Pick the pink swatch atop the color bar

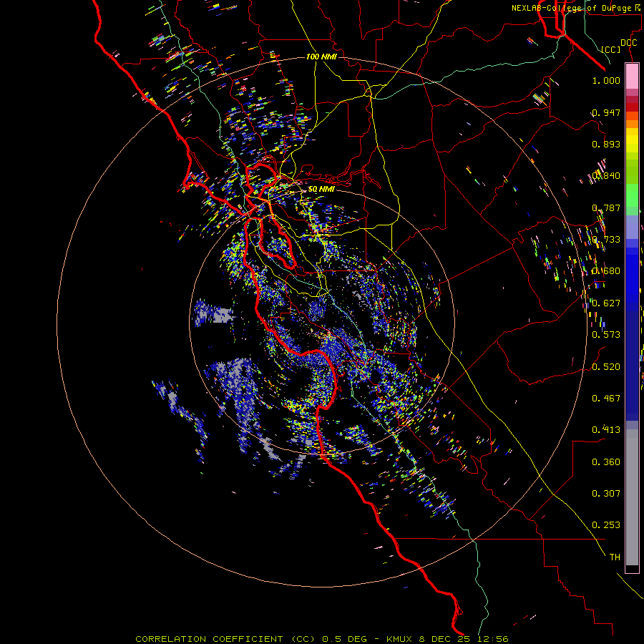click(x=632, y=76)
